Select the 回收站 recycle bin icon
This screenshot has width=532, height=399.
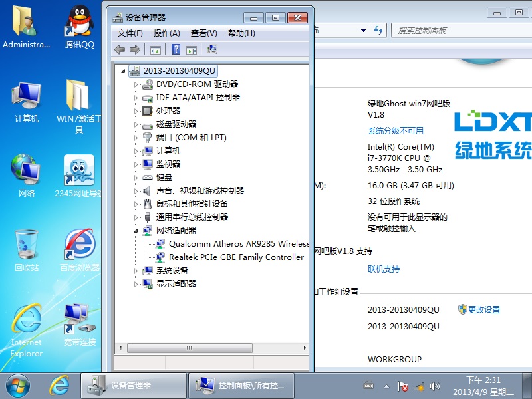[x=26, y=251]
